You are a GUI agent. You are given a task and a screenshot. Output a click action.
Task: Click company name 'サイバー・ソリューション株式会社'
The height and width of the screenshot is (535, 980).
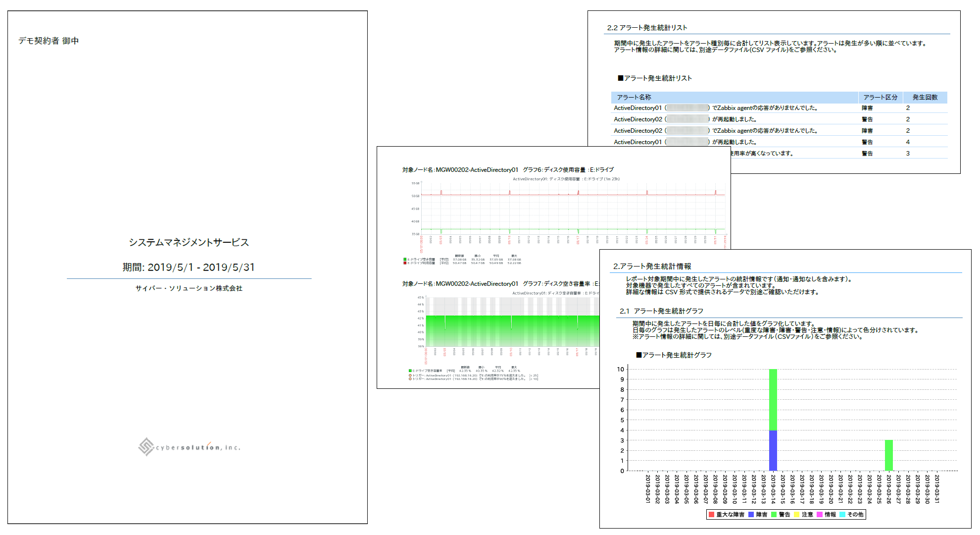point(189,288)
